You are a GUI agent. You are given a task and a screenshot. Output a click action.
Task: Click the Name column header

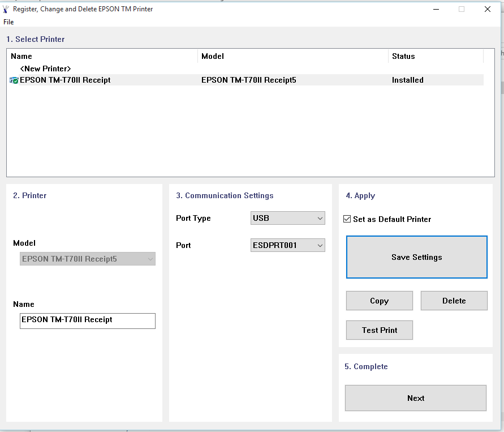[x=102, y=56]
